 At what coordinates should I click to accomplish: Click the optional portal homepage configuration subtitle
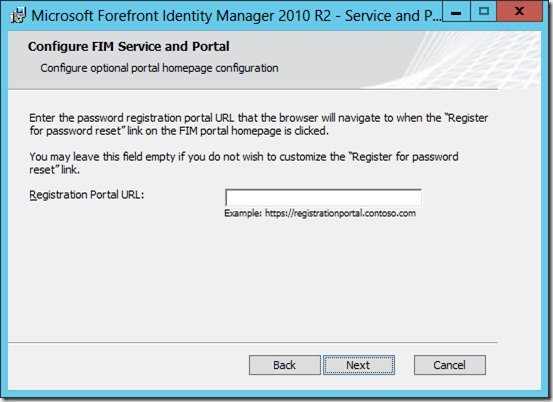tap(159, 68)
